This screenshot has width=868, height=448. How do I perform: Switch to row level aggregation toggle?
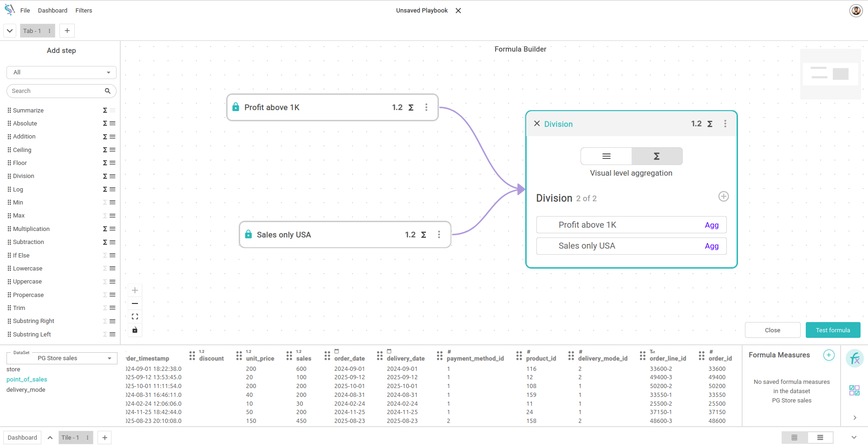pyautogui.click(x=606, y=156)
